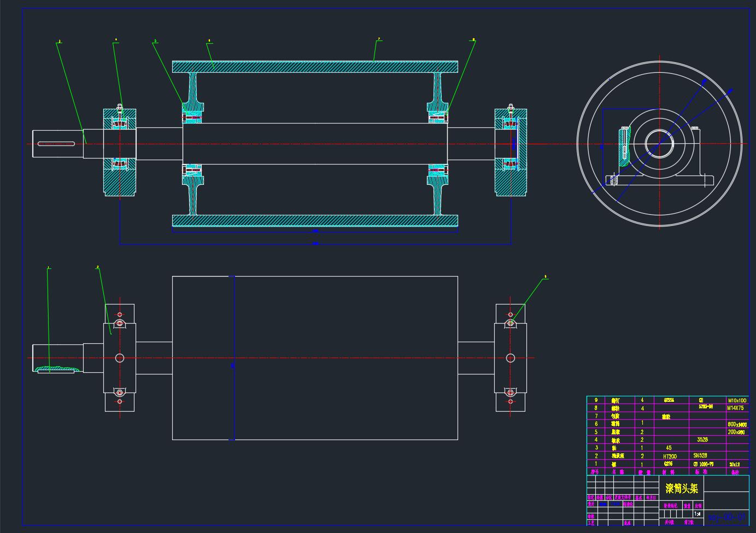The width and height of the screenshot is (756, 533).
Task: Click the bottom hatched drum shell wall
Action: 315,220
